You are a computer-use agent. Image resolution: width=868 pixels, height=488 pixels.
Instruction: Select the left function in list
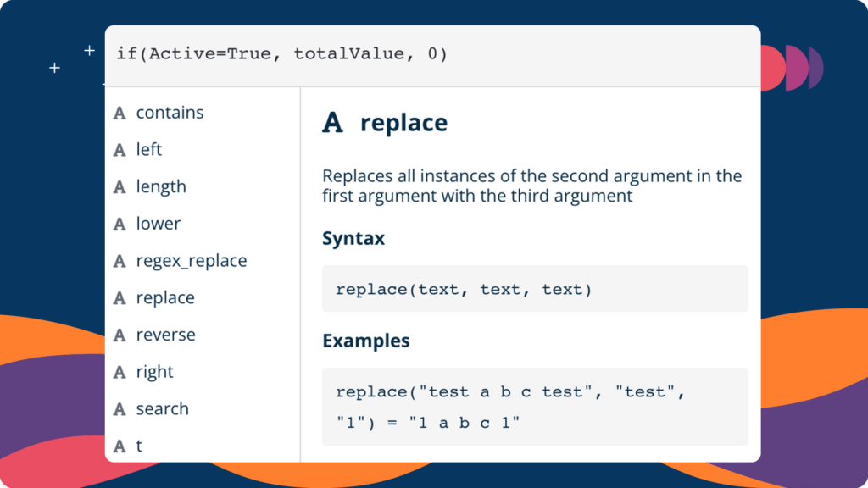[x=203, y=150]
